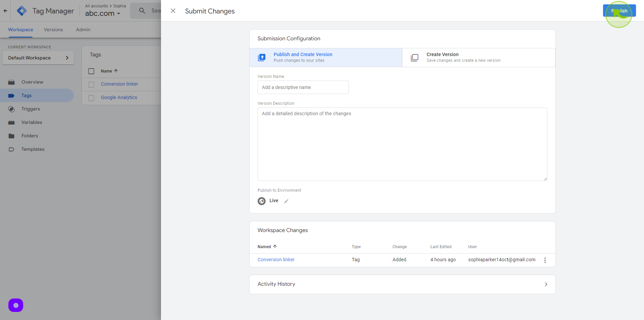Select the Create Version option
The image size is (644, 320).
pos(479,57)
